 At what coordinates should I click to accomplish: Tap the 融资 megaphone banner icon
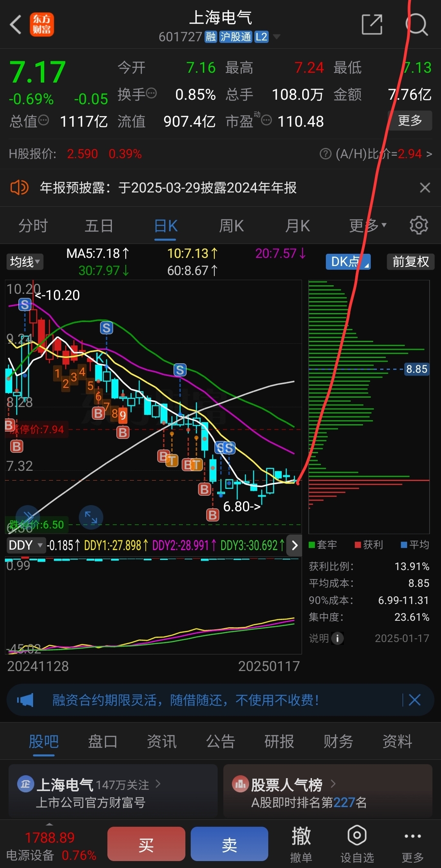click(x=25, y=700)
